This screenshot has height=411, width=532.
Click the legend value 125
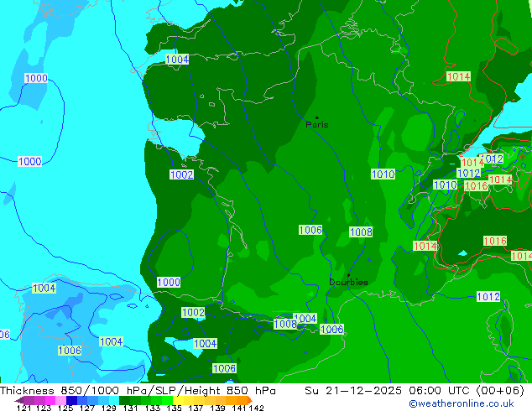point(65,408)
